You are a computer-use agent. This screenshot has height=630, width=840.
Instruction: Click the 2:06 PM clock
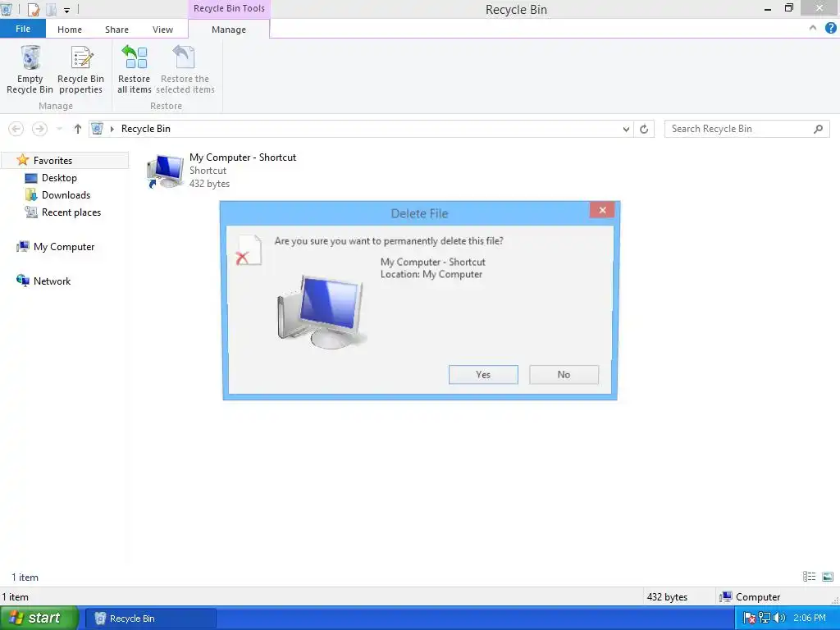pos(810,619)
